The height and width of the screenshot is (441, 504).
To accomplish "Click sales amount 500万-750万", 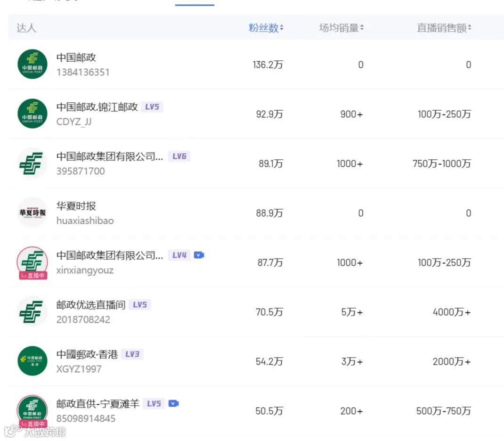I will [444, 411].
